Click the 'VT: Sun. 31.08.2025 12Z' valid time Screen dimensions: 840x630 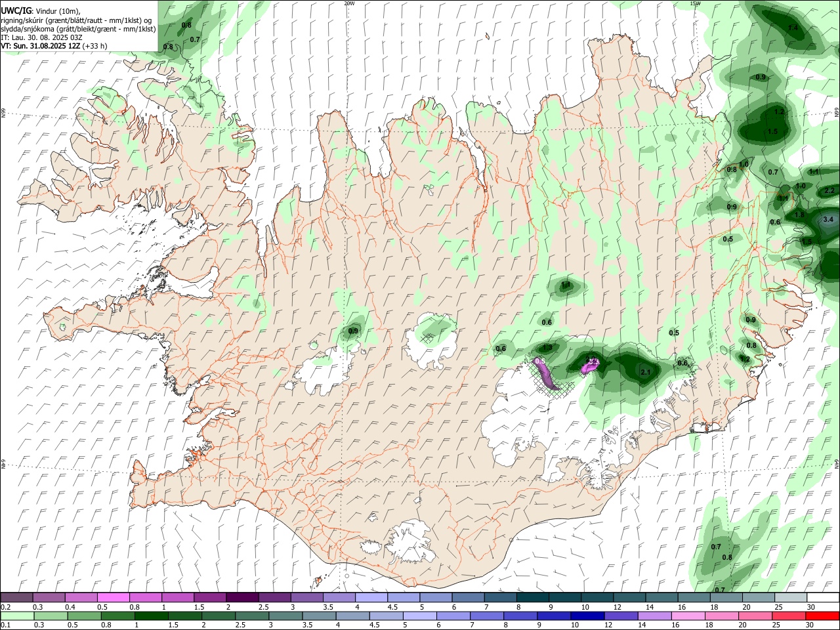pos(41,46)
